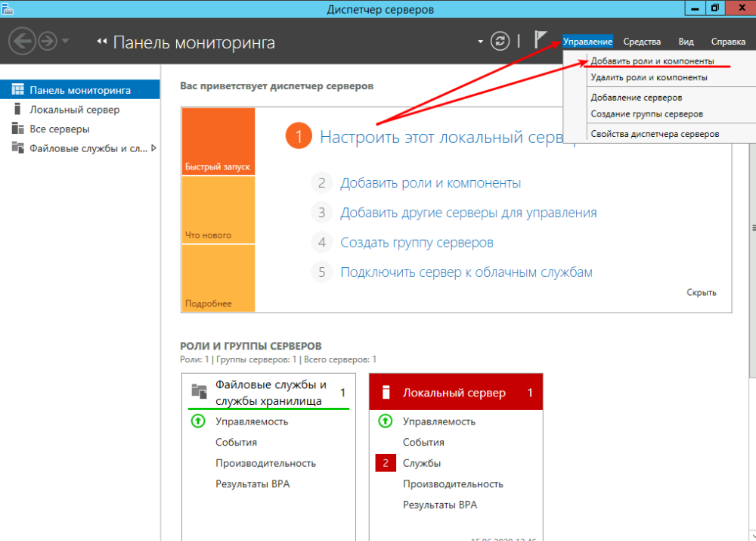Open События in the Локальный сервер tile
Image resolution: width=756 pixels, height=541 pixels.
pyautogui.click(x=424, y=442)
